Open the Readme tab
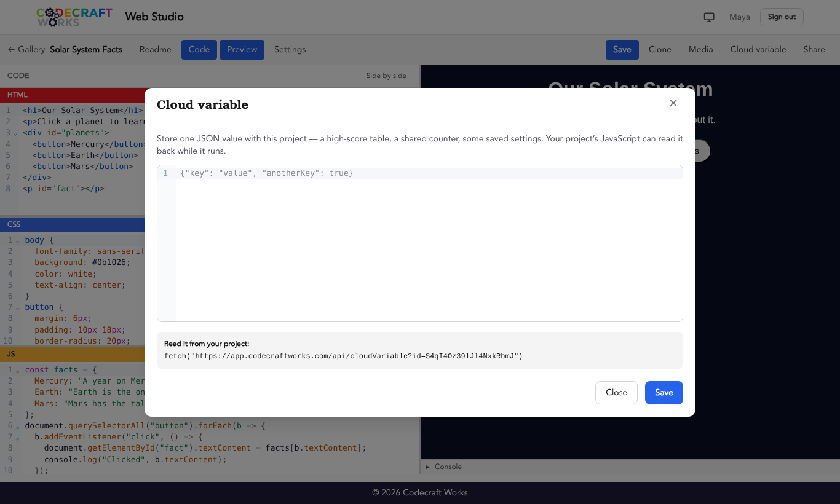840x504 pixels. click(x=155, y=49)
